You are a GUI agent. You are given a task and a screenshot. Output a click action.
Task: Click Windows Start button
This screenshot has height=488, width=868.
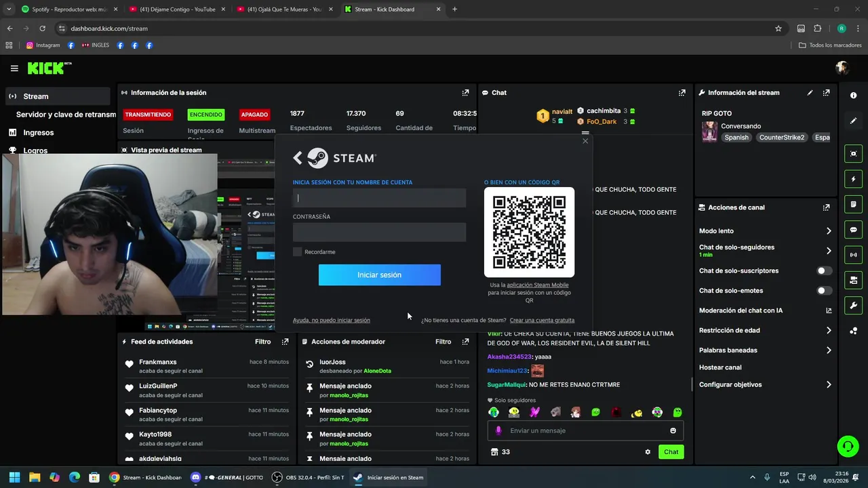14,477
